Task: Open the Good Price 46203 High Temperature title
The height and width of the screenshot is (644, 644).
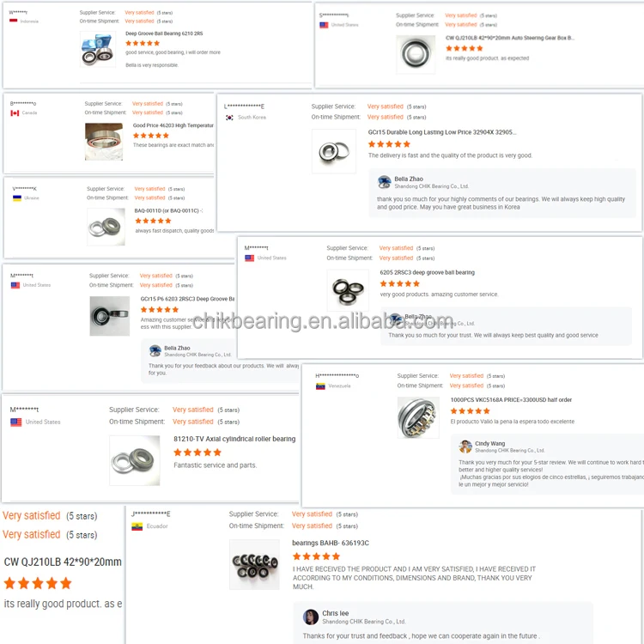Action: point(173,125)
